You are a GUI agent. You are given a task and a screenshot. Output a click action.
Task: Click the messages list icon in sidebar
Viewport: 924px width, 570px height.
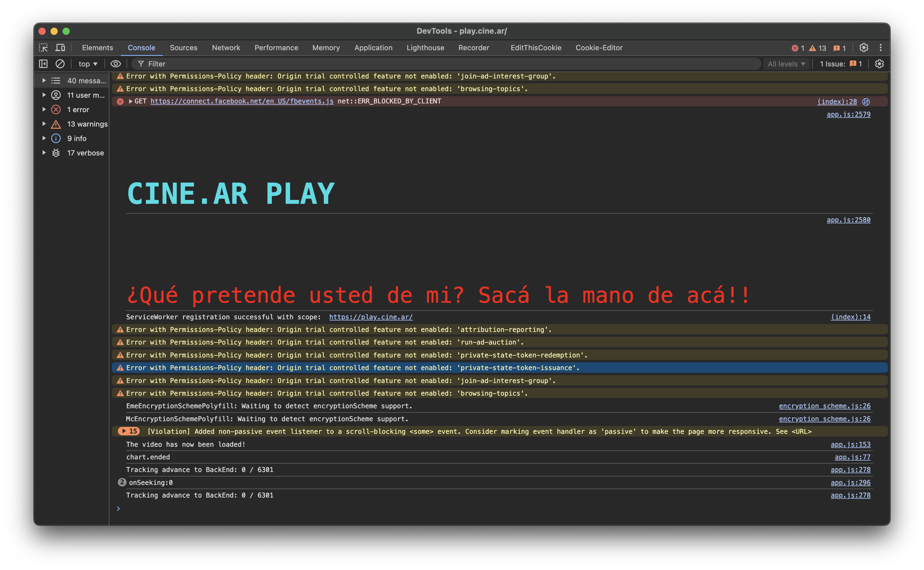56,81
